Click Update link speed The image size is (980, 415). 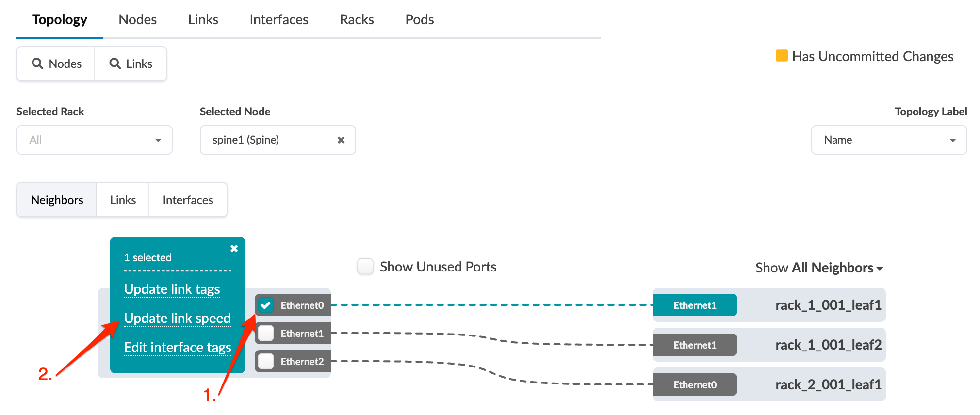coord(177,318)
